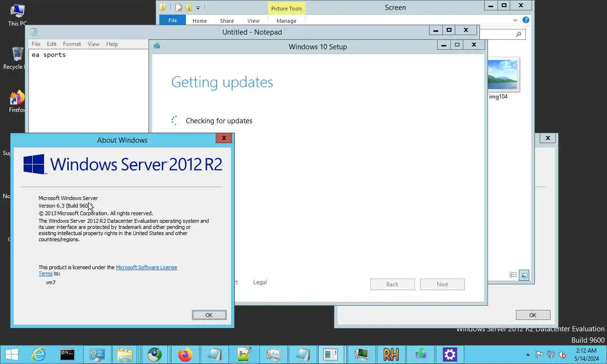Open Notepad's File menu
Screen dimensions: 607x364
pos(36,44)
